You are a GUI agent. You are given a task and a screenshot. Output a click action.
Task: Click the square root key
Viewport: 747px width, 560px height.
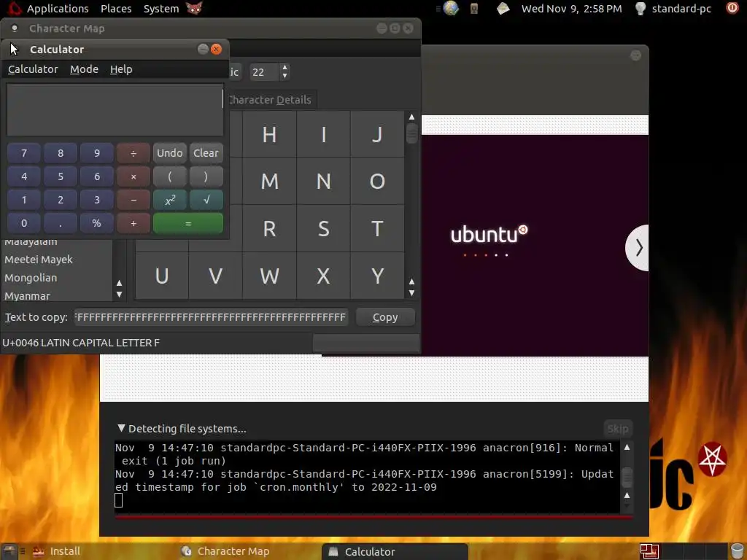(206, 200)
